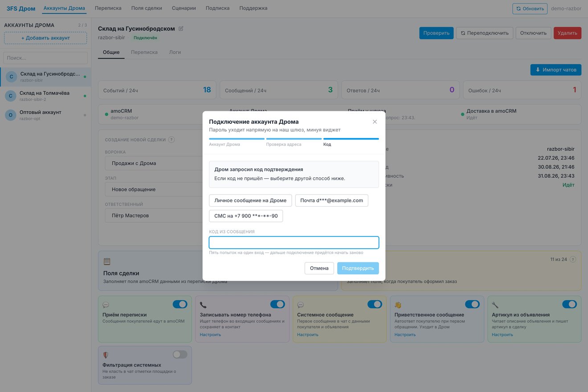Open the Сценарии section
588x392 pixels.
click(x=184, y=8)
